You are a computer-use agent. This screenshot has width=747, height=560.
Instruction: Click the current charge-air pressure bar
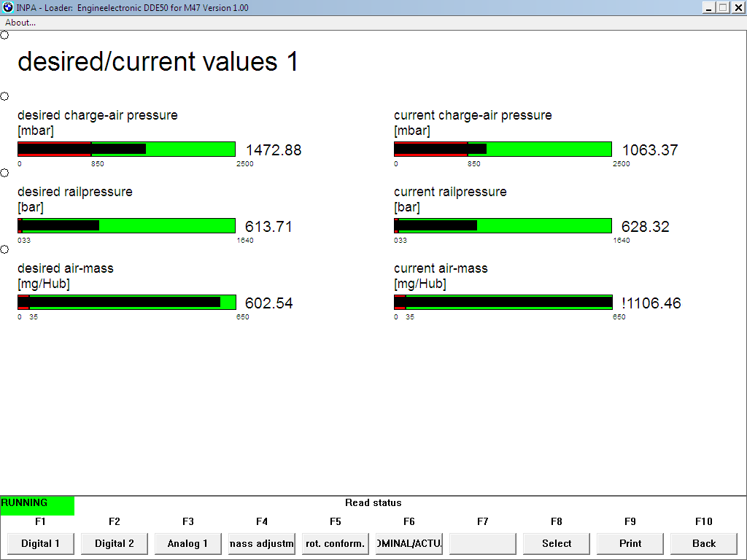pos(503,149)
